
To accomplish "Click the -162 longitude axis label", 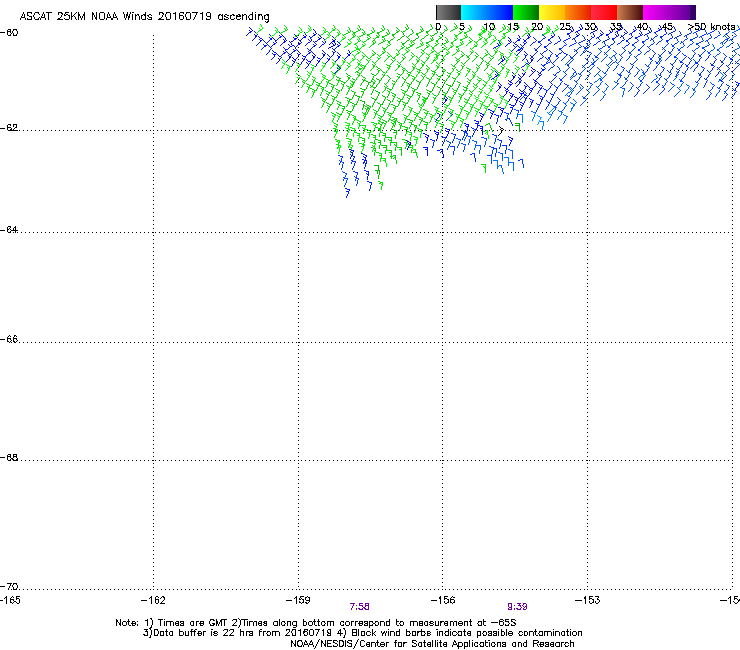I will coord(153,600).
